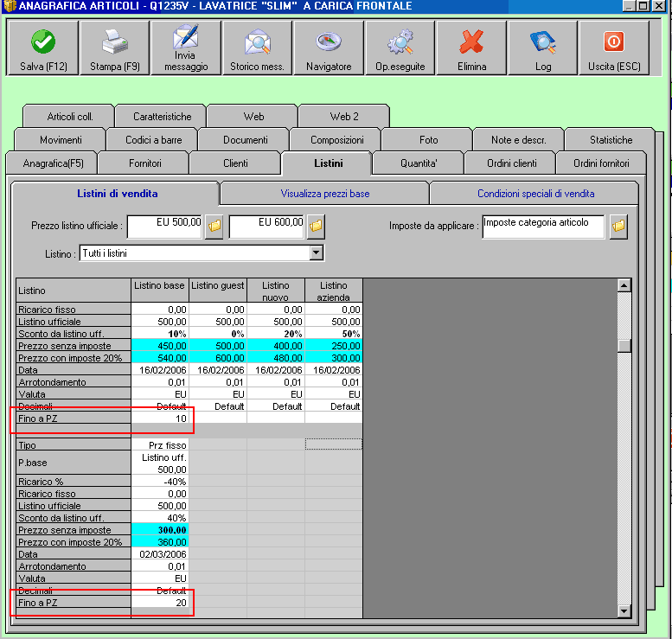Go to Ordini clienti tab
Screen dimensions: 672x639
click(511, 163)
